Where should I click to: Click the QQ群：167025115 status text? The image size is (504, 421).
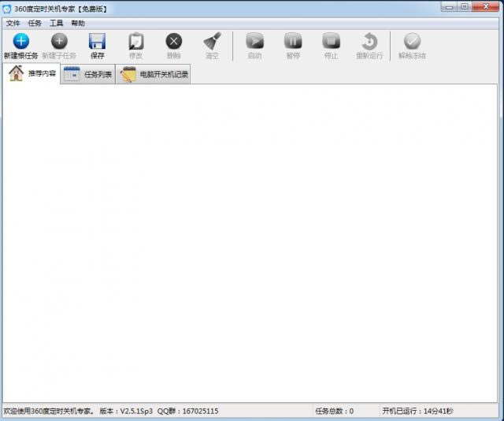point(187,411)
